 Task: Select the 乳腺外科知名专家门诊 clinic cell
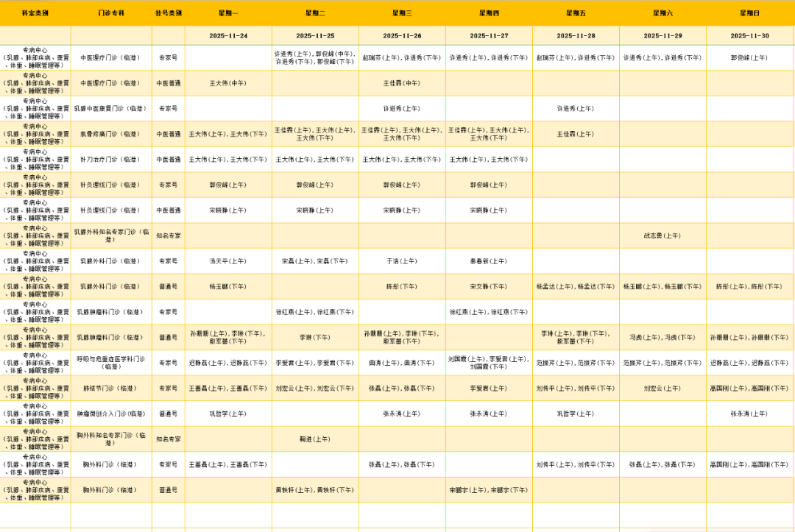pyautogui.click(x=111, y=235)
